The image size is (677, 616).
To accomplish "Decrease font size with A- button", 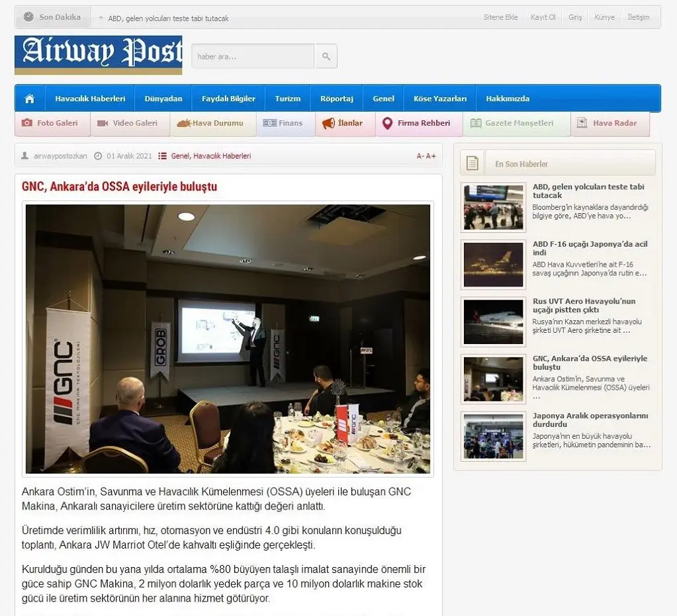I will click(420, 156).
